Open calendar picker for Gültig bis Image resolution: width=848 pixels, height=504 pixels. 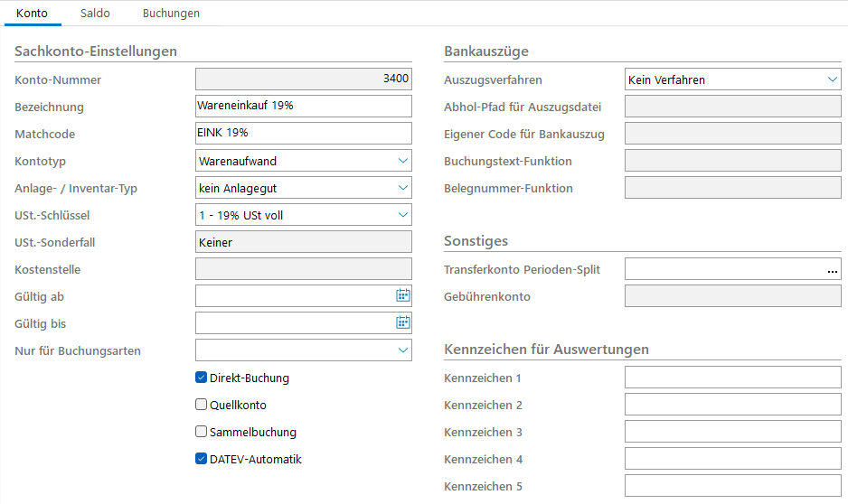point(403,323)
